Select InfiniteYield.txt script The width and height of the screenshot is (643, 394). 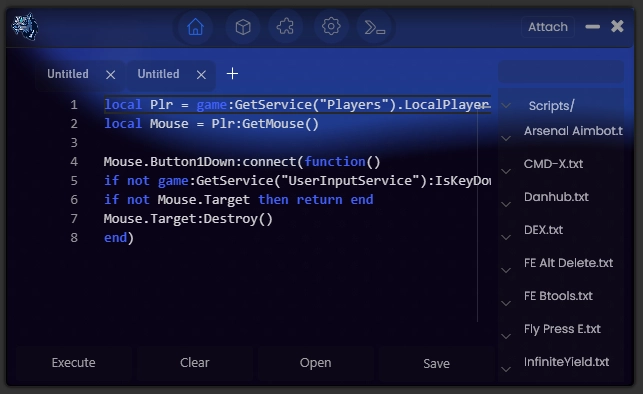[x=566, y=362]
